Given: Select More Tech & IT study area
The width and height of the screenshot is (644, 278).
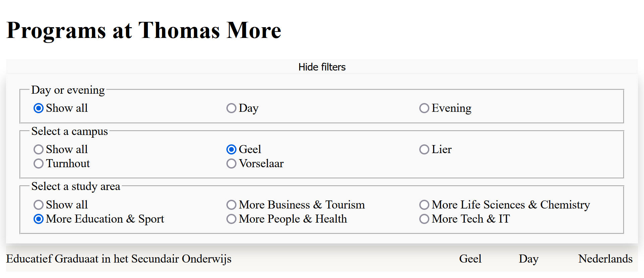Looking at the screenshot, I should (x=424, y=219).
